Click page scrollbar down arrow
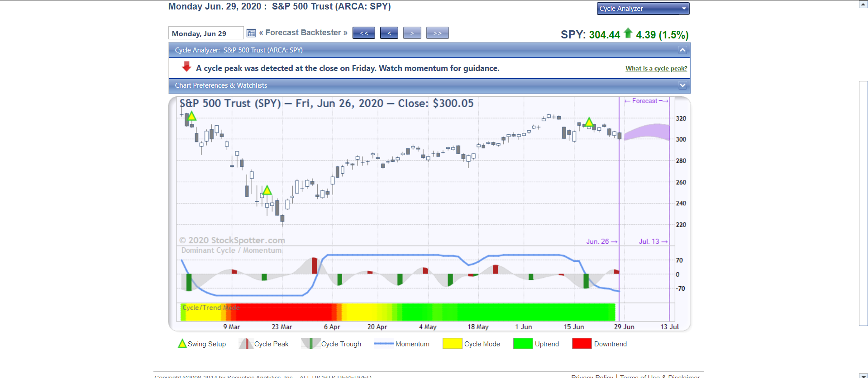 (x=863, y=375)
